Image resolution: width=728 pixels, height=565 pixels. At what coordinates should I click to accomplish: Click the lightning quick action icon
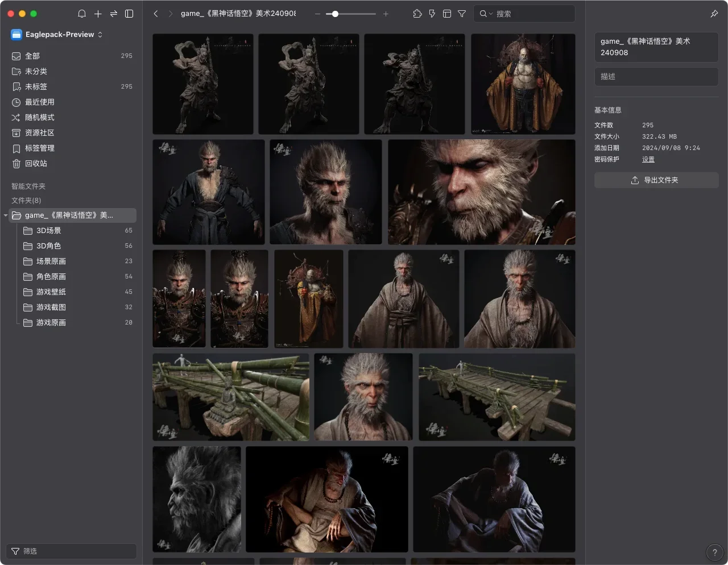click(x=432, y=14)
